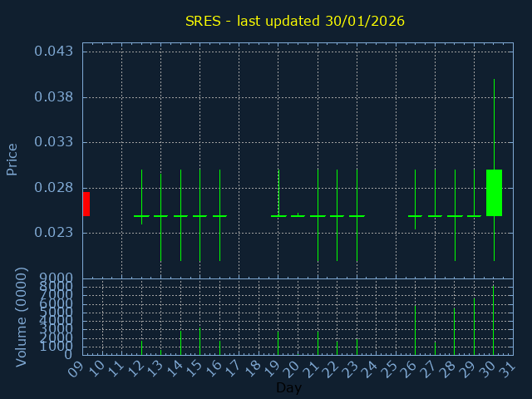Click the Volume (0000) axis label
This screenshot has width=532, height=399.
point(22,317)
